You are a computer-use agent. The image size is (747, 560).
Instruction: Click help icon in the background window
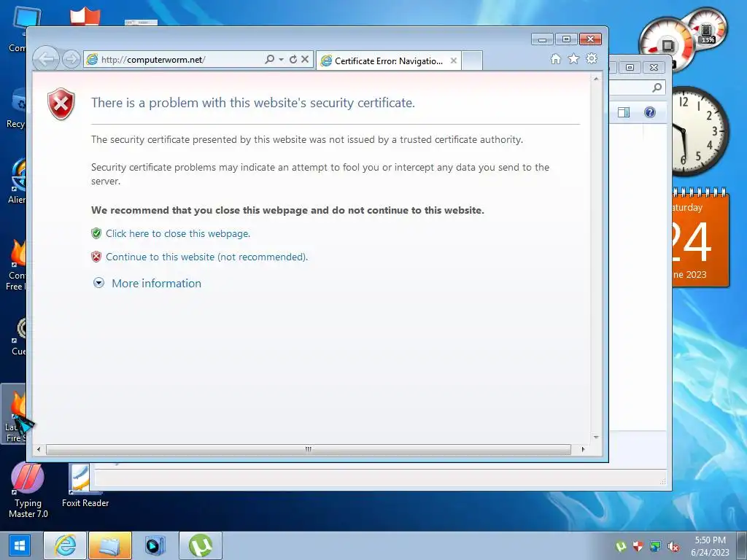click(x=650, y=112)
